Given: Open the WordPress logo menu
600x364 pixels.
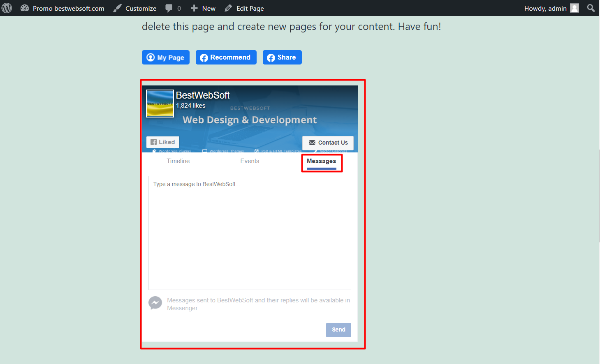Looking at the screenshot, I should coord(7,8).
